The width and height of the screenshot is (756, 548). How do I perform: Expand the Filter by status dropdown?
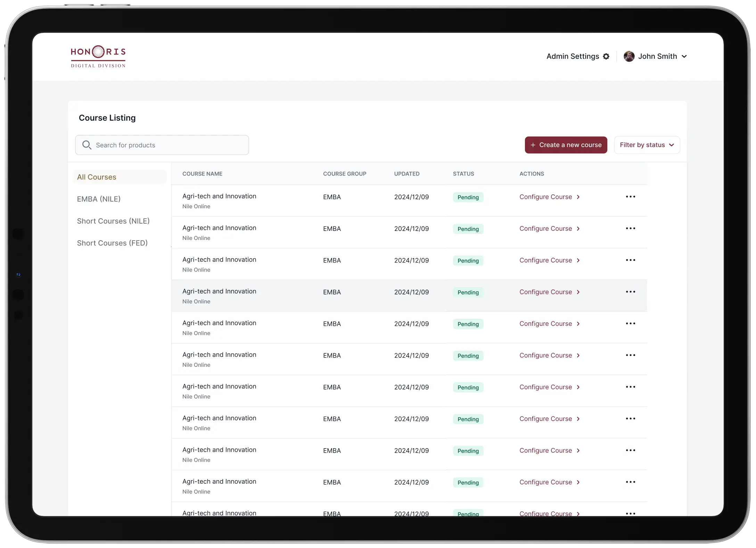[647, 145]
